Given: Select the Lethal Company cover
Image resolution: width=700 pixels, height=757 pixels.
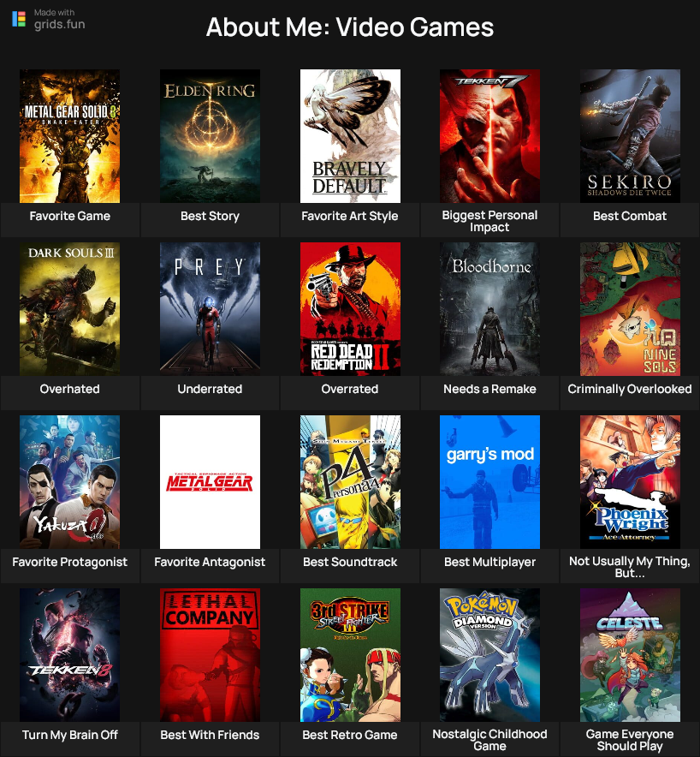Looking at the screenshot, I should coord(210,654).
